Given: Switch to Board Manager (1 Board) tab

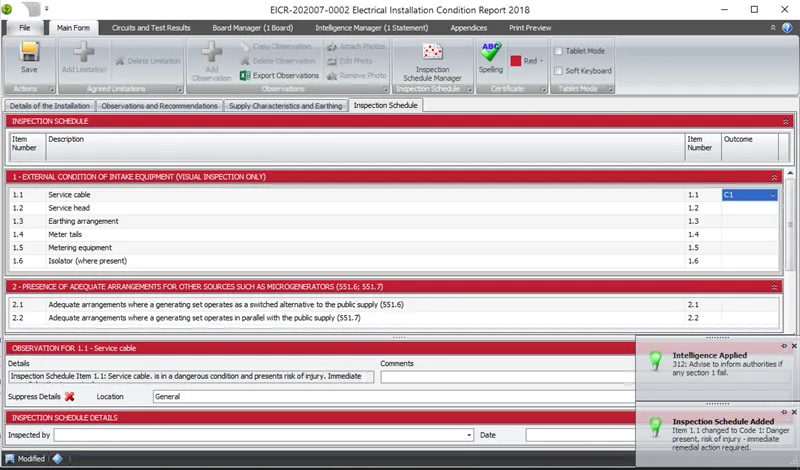Looking at the screenshot, I should [253, 28].
